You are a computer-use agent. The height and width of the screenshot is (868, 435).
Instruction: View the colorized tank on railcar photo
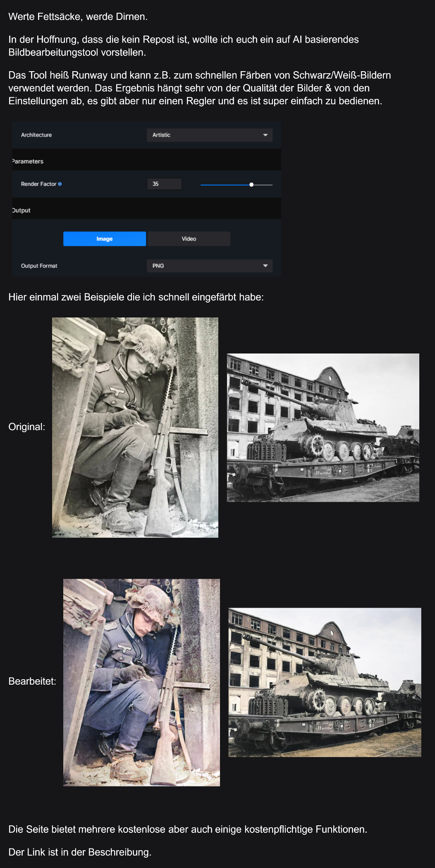click(325, 682)
